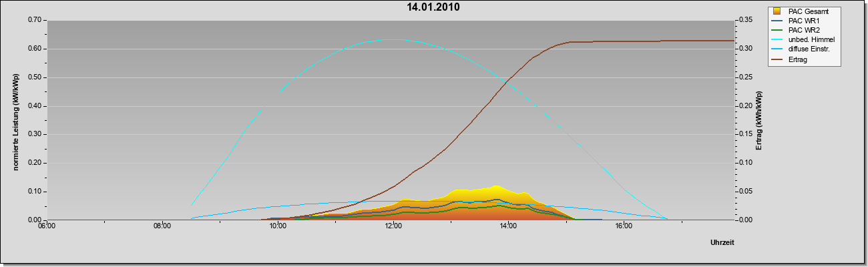The width and height of the screenshot is (868, 267).
Task: Click the chart title 14.01.2010
Action: tap(433, 8)
